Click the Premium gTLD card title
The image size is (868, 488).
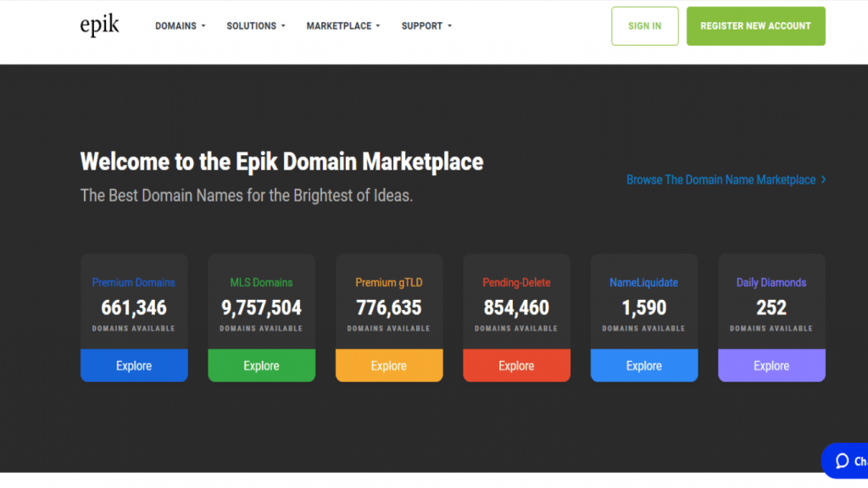click(388, 283)
